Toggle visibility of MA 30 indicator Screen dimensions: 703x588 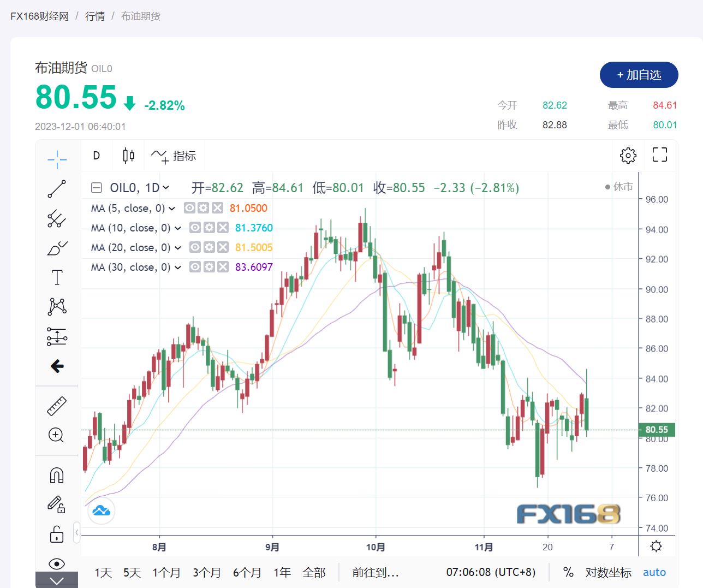(x=195, y=267)
